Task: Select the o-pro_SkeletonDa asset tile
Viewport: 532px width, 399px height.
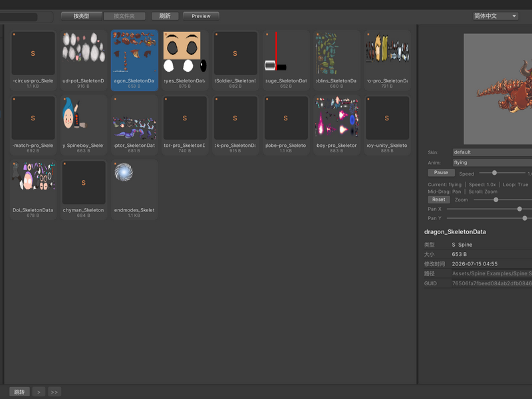Action: [x=387, y=60]
